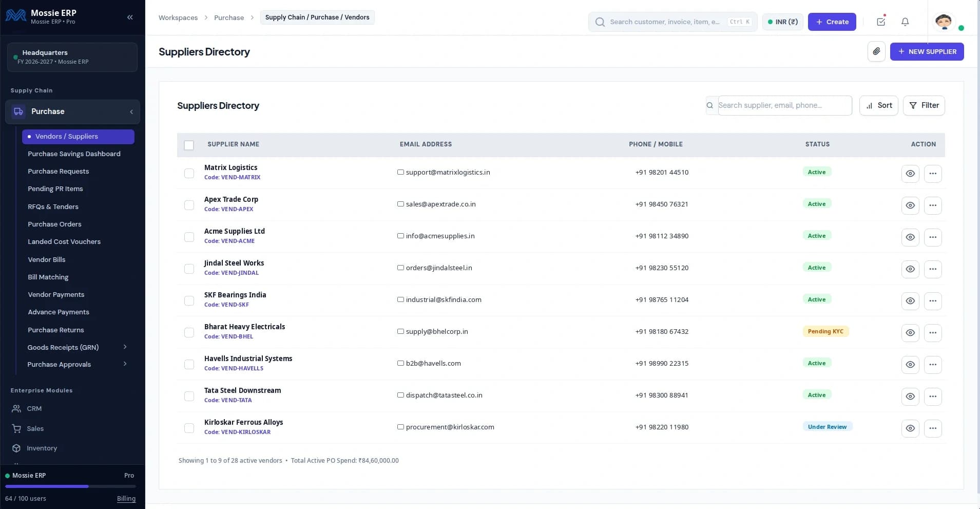Open Vendor Bills in sidebar

pyautogui.click(x=47, y=260)
